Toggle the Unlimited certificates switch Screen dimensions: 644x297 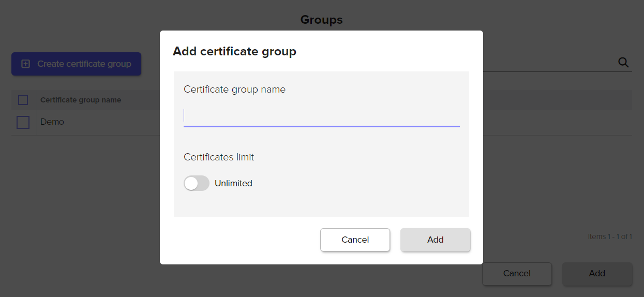click(197, 183)
